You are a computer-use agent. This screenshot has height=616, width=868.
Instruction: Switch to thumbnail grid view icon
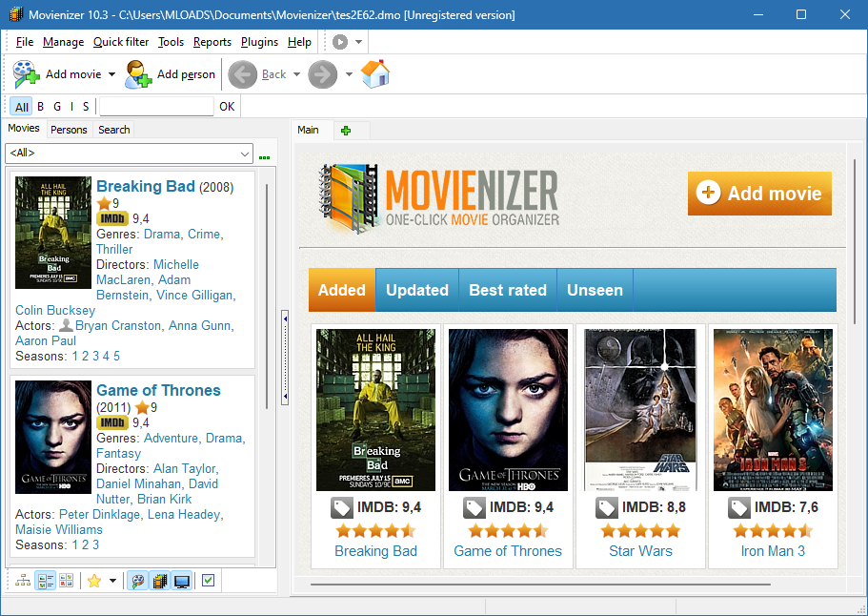(x=67, y=581)
